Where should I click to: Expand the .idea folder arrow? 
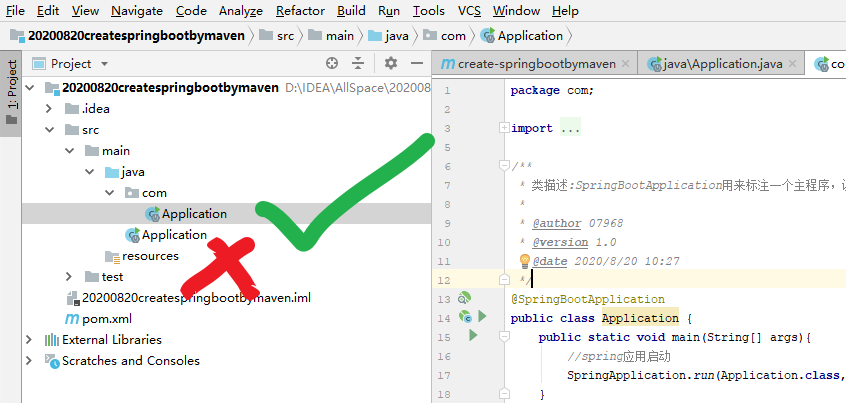coord(49,108)
